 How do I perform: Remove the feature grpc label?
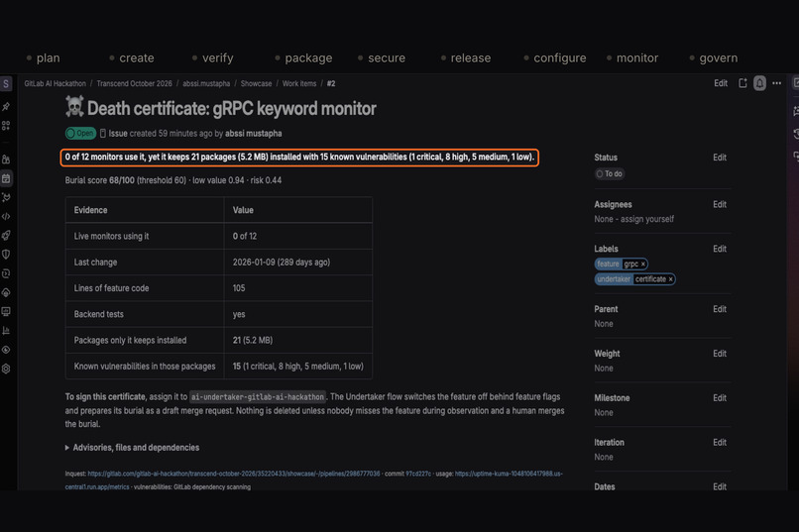coord(643,264)
